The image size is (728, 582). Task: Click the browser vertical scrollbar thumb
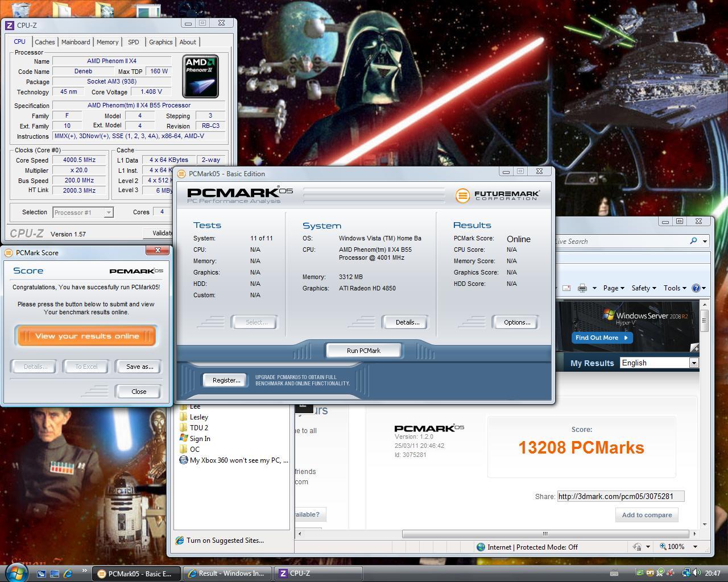pyautogui.click(x=704, y=321)
